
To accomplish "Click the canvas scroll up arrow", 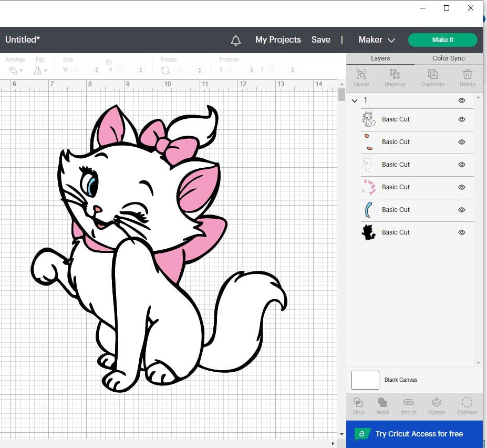I will tap(341, 84).
